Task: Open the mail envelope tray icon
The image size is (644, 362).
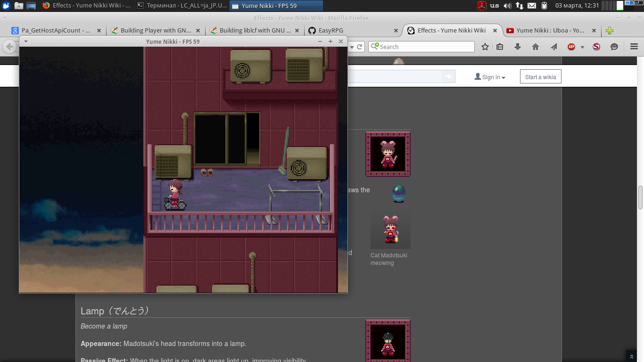Action: pos(532,6)
